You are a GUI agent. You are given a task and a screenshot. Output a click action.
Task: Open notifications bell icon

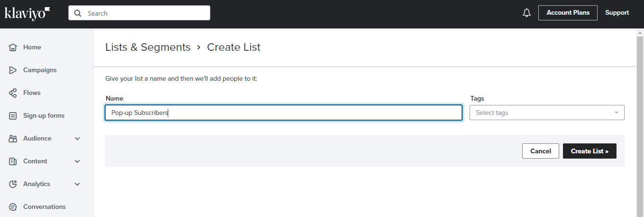pyautogui.click(x=526, y=13)
